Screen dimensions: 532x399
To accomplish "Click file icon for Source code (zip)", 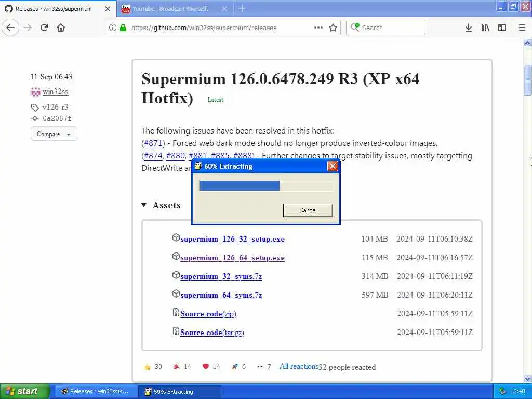I will (x=176, y=312).
